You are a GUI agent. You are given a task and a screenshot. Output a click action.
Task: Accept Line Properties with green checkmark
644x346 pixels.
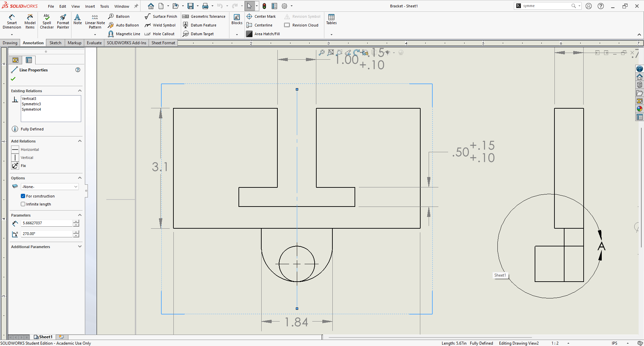point(13,79)
